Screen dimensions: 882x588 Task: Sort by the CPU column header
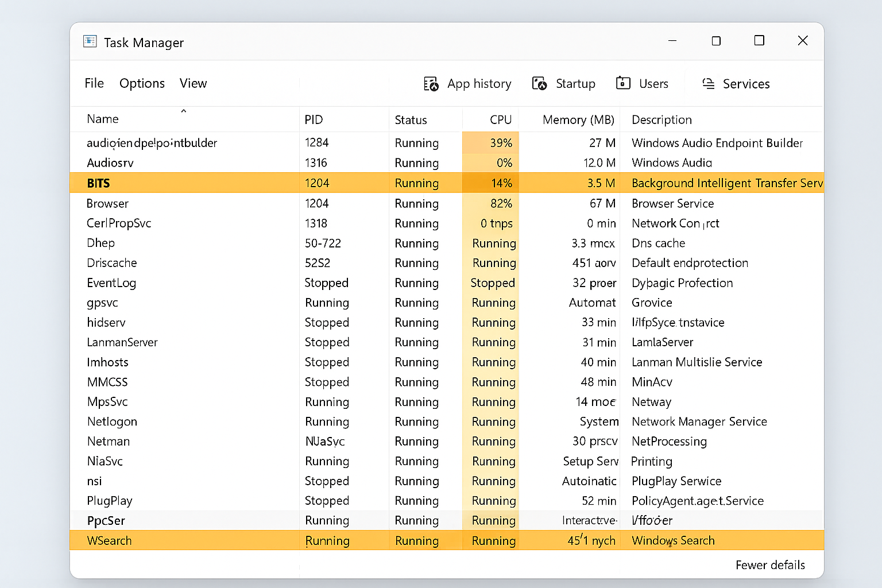click(501, 119)
